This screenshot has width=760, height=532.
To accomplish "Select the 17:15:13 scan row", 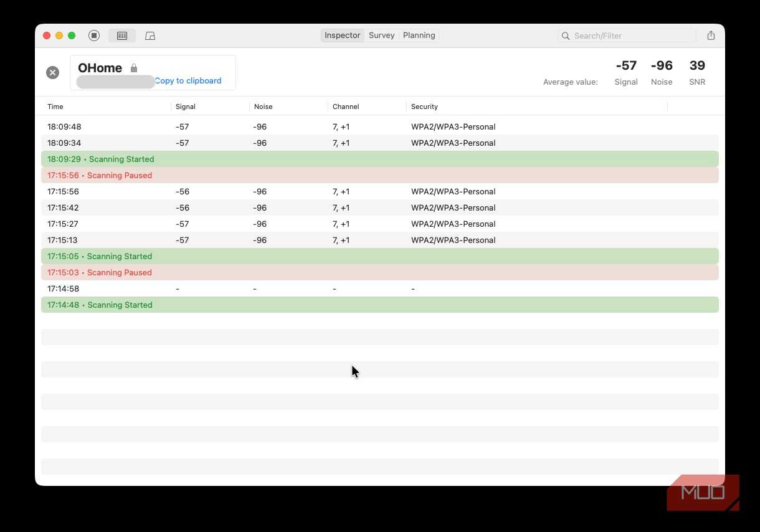I will pyautogui.click(x=380, y=240).
